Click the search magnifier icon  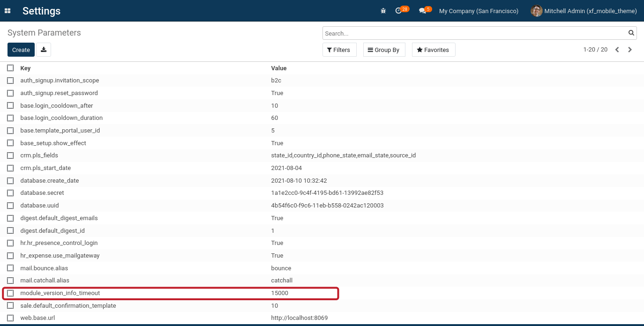click(631, 33)
